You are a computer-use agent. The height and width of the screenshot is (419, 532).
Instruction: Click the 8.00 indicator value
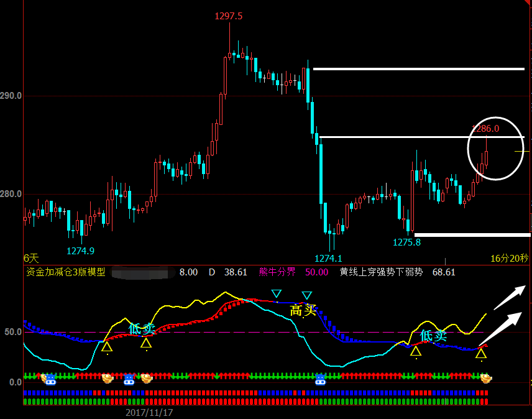pyautogui.click(x=188, y=272)
